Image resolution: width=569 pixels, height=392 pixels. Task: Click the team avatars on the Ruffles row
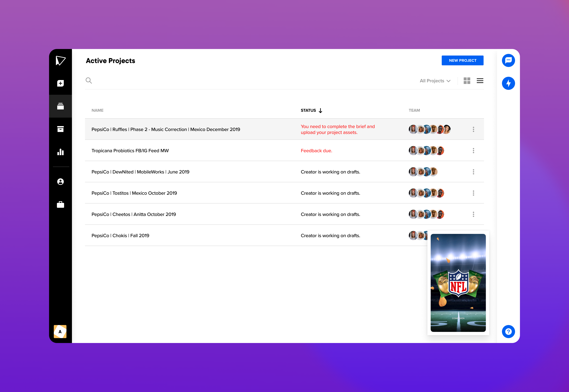[430, 129]
